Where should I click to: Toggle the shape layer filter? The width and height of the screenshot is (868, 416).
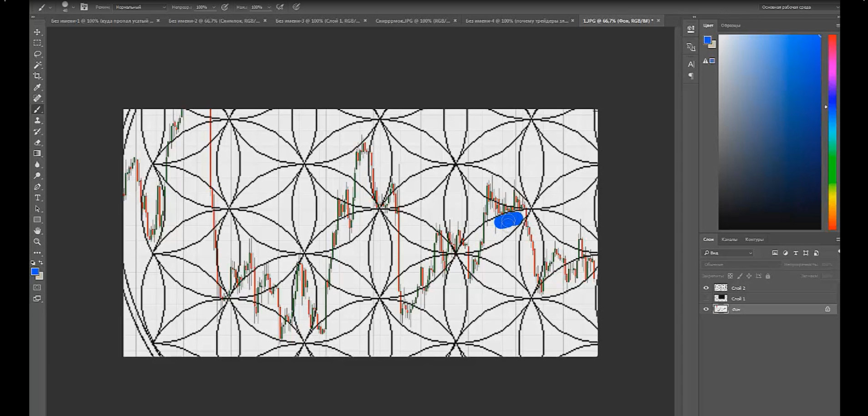point(806,253)
